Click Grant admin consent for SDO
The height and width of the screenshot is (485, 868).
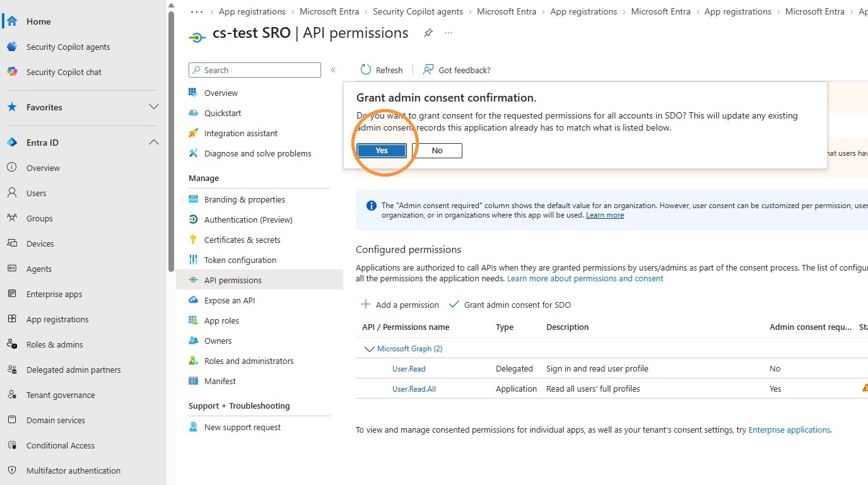(x=510, y=305)
